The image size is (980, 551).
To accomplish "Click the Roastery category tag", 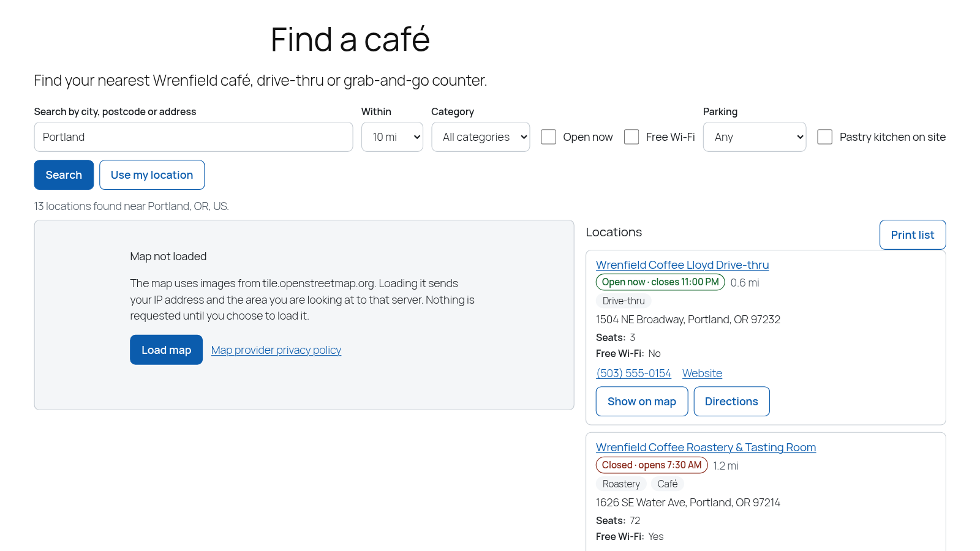I will click(x=621, y=484).
